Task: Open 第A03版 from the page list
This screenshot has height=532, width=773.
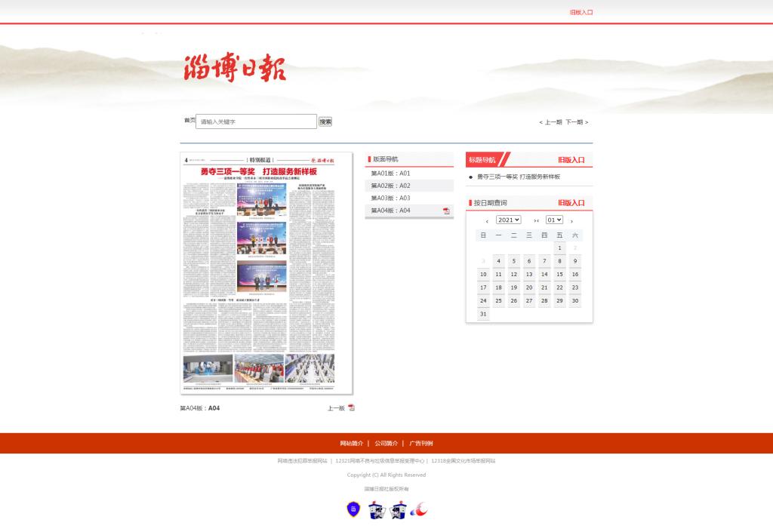Action: pos(390,198)
